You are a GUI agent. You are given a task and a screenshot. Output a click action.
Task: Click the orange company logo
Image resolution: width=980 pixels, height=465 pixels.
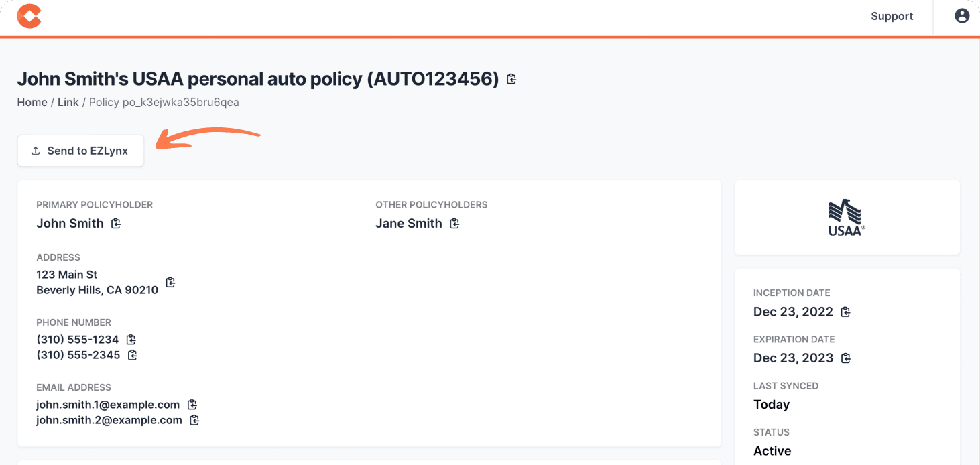(29, 16)
